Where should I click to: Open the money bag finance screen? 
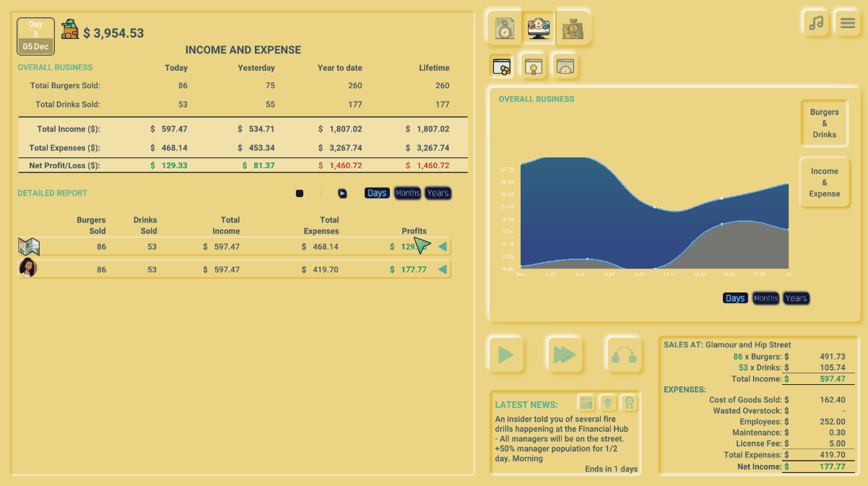tap(573, 28)
